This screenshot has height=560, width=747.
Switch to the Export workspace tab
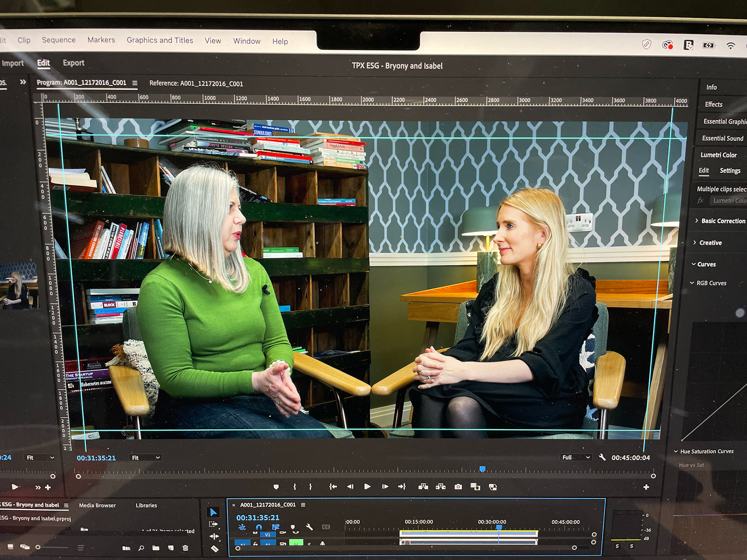click(x=74, y=63)
